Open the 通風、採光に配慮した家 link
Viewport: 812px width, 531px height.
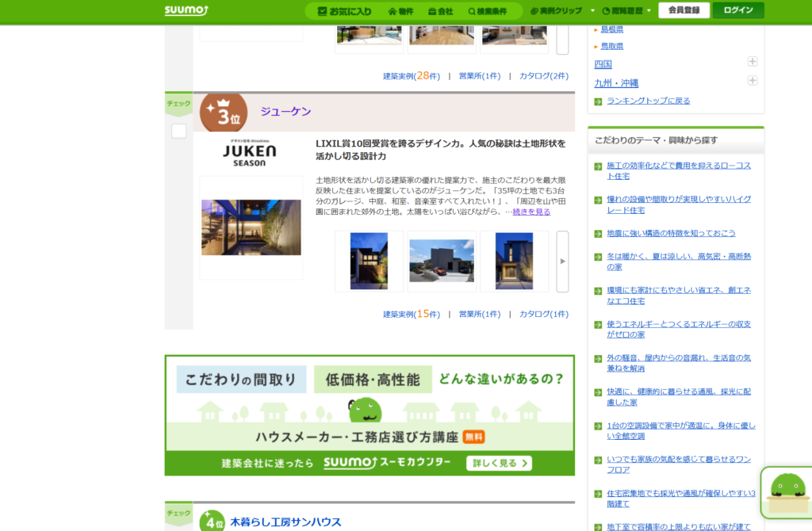coord(679,397)
